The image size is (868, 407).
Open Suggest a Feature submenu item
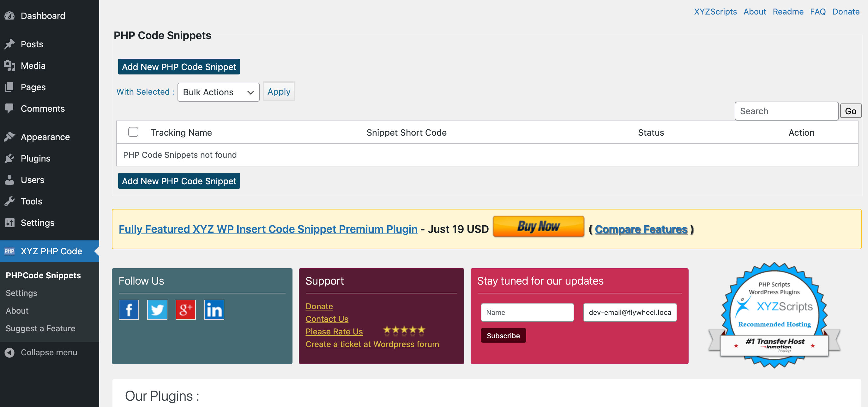pyautogui.click(x=40, y=328)
